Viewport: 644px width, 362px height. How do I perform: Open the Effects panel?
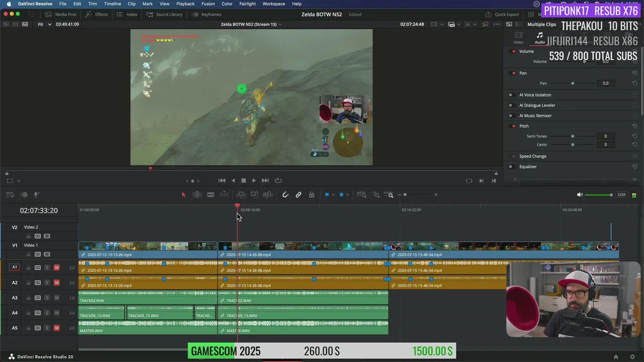(97, 15)
